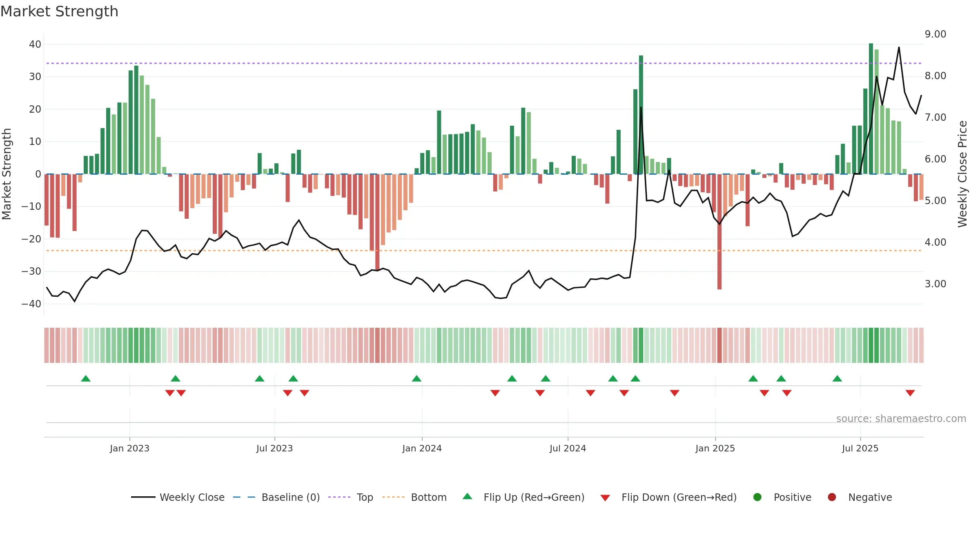Click the Flip Up green triangle legend icon
Screen dimensions: 980x551
tap(467, 496)
